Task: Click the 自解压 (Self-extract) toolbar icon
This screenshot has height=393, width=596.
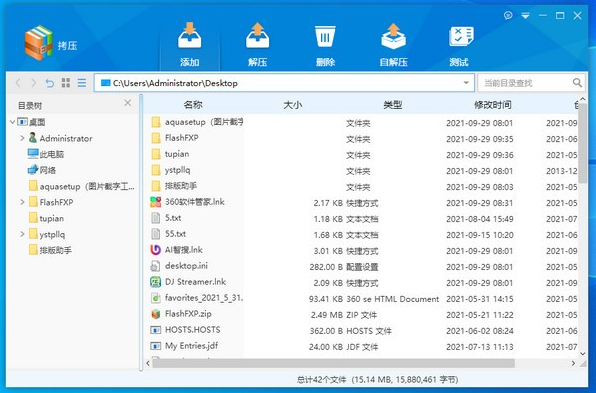Action: [x=393, y=36]
